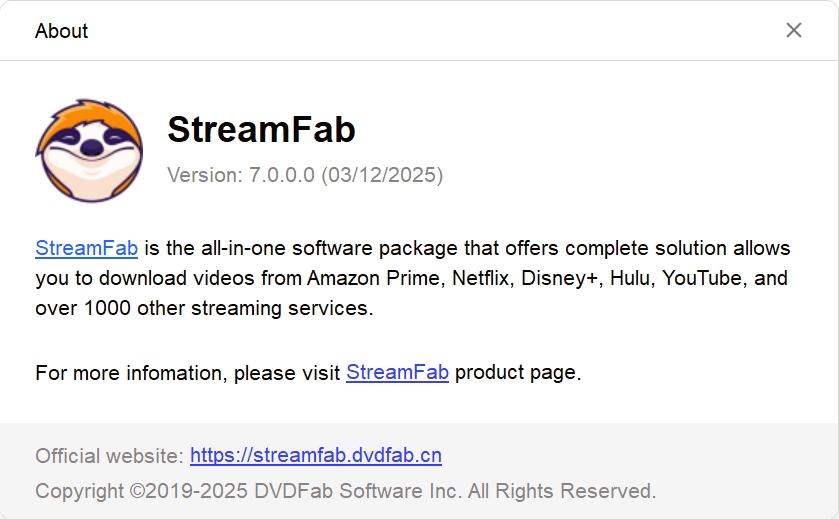Close the About dialog
Image resolution: width=839 pixels, height=519 pixels.
(794, 30)
